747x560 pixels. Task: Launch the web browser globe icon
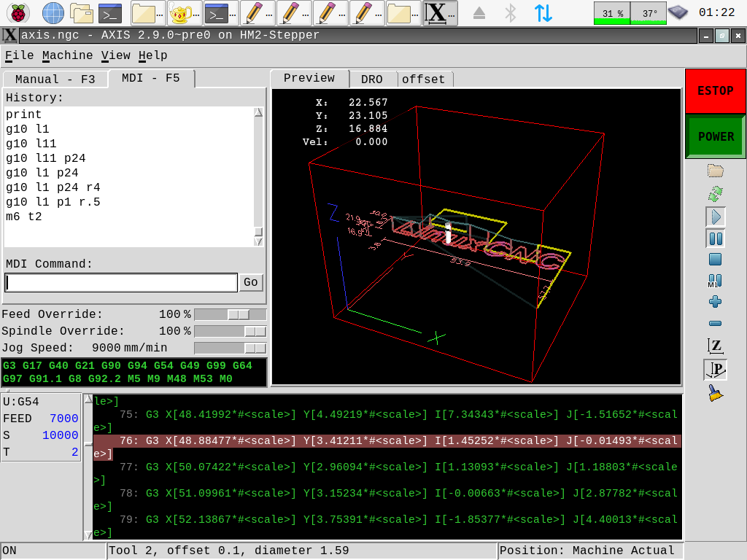[53, 13]
